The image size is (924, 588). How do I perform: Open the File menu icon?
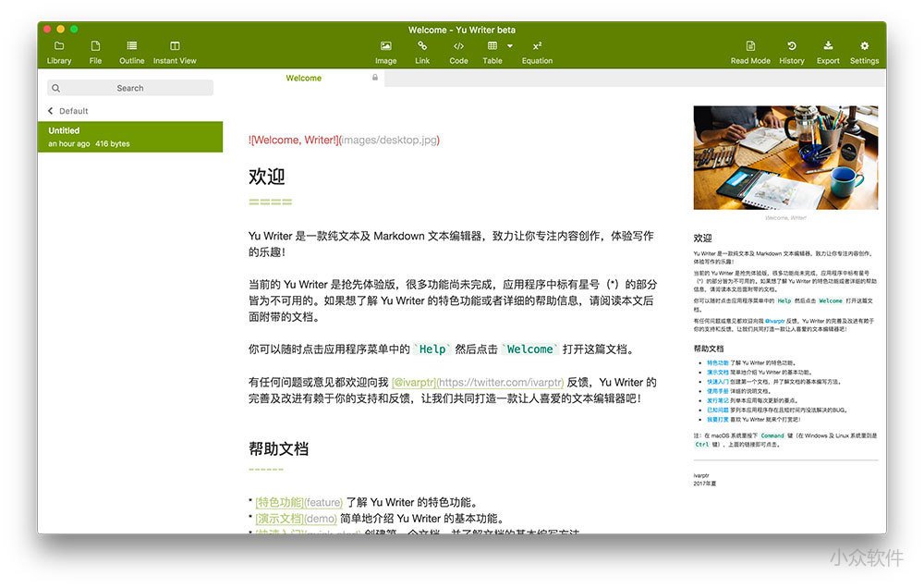[95, 53]
